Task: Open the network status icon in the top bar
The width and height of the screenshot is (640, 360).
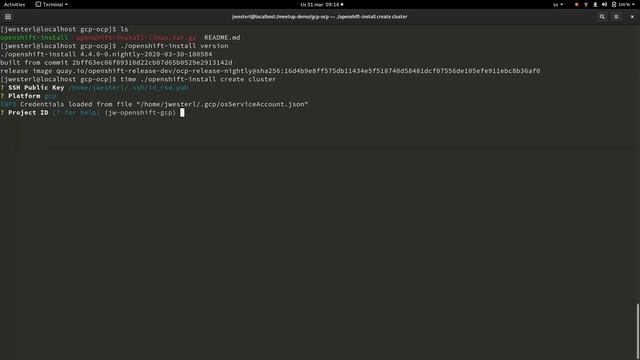Action: (586, 4)
